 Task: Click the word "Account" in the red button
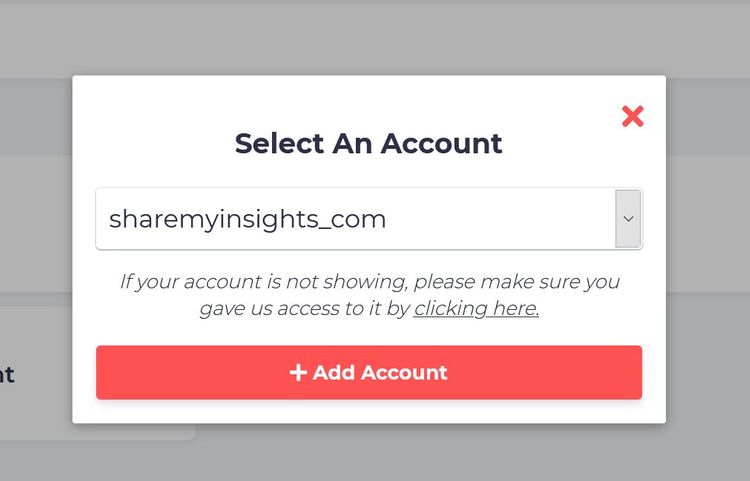tap(404, 372)
